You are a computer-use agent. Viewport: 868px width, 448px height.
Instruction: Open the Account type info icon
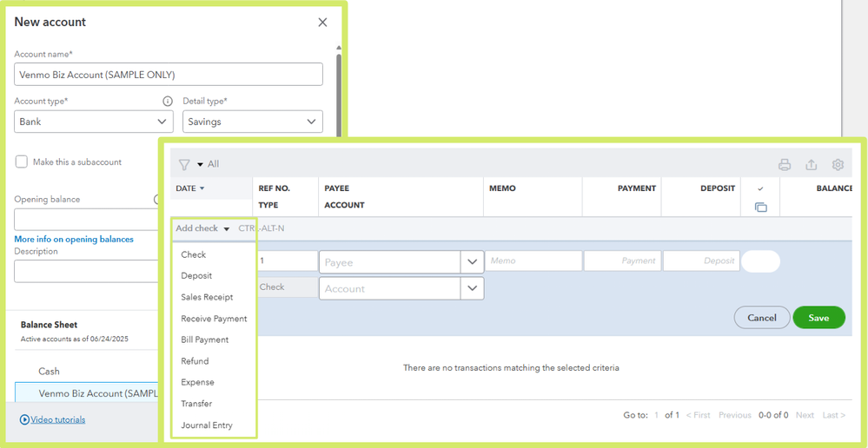[x=167, y=102]
